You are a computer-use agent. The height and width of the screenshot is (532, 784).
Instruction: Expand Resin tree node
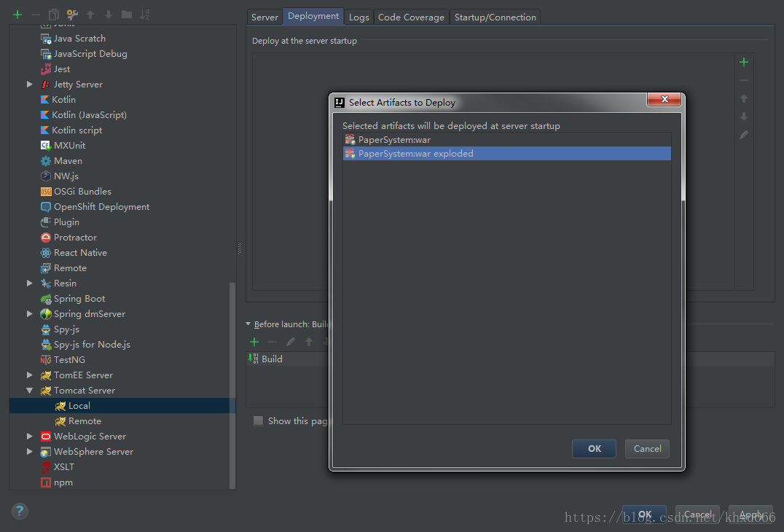click(x=29, y=283)
